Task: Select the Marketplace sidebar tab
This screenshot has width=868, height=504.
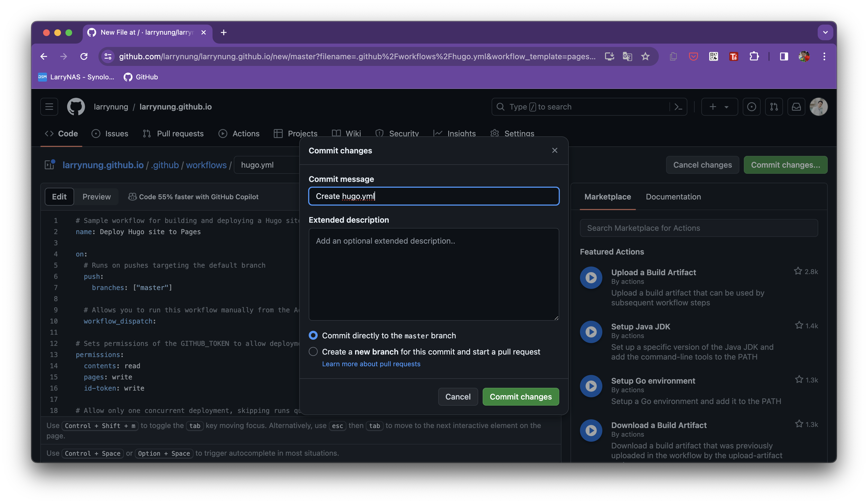Action: (x=607, y=196)
